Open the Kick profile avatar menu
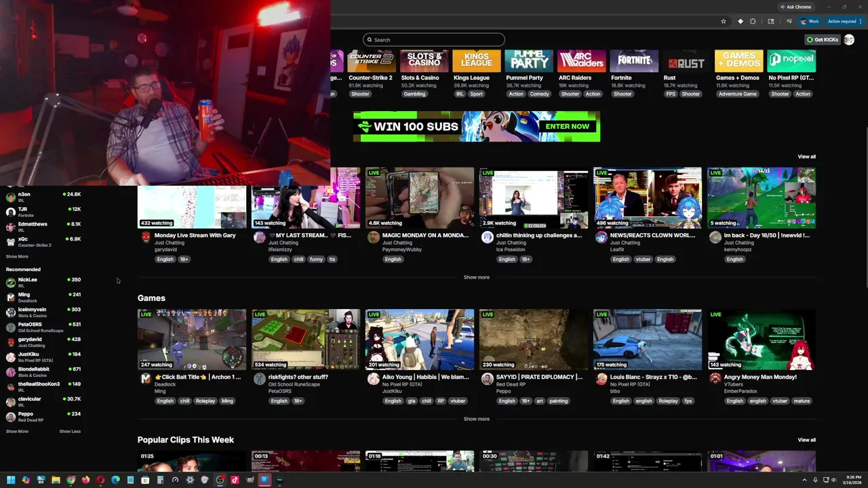Image resolution: width=868 pixels, height=488 pixels. click(x=849, y=39)
